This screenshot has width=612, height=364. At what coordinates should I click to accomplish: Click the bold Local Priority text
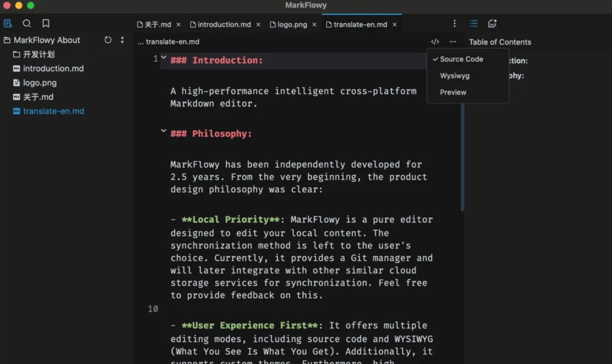tap(230, 220)
